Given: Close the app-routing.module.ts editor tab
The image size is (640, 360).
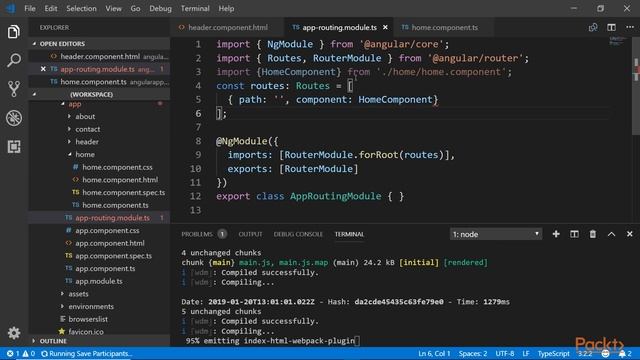Looking at the screenshot, I should [x=385, y=27].
